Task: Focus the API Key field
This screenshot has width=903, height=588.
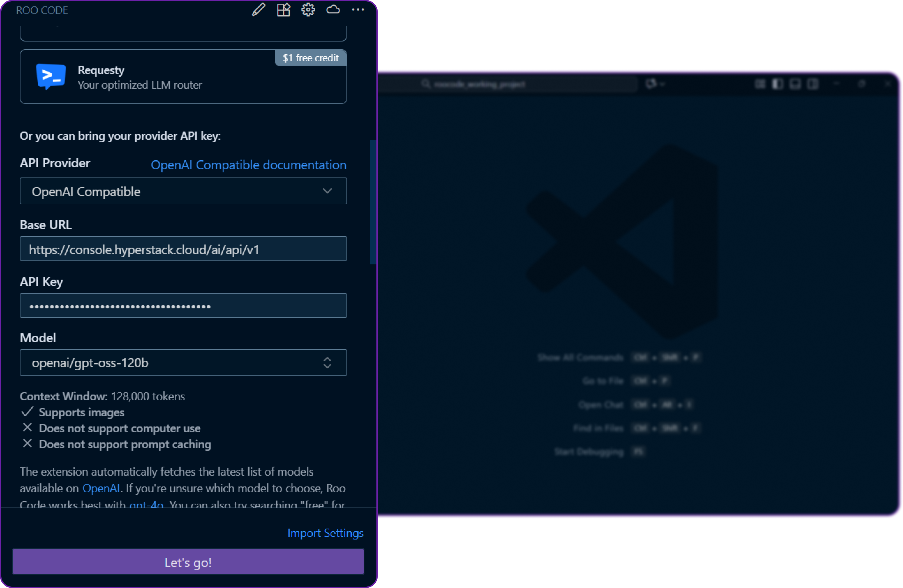Action: coord(183,305)
